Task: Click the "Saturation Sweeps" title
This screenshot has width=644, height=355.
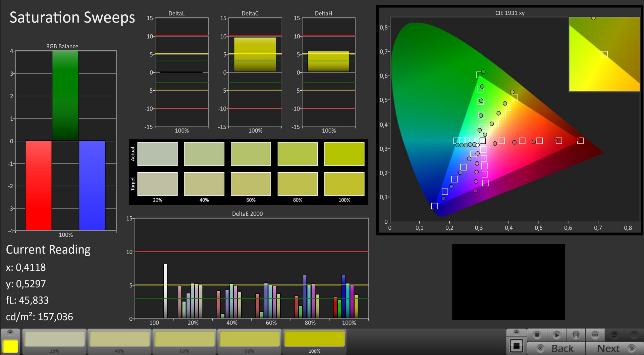Action: coord(72,18)
